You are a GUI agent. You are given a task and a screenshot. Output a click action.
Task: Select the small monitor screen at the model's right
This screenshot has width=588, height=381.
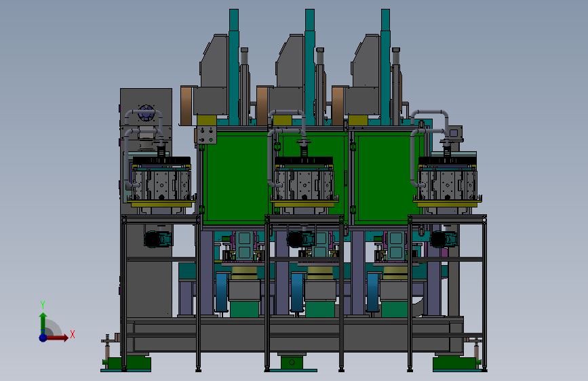455,133
